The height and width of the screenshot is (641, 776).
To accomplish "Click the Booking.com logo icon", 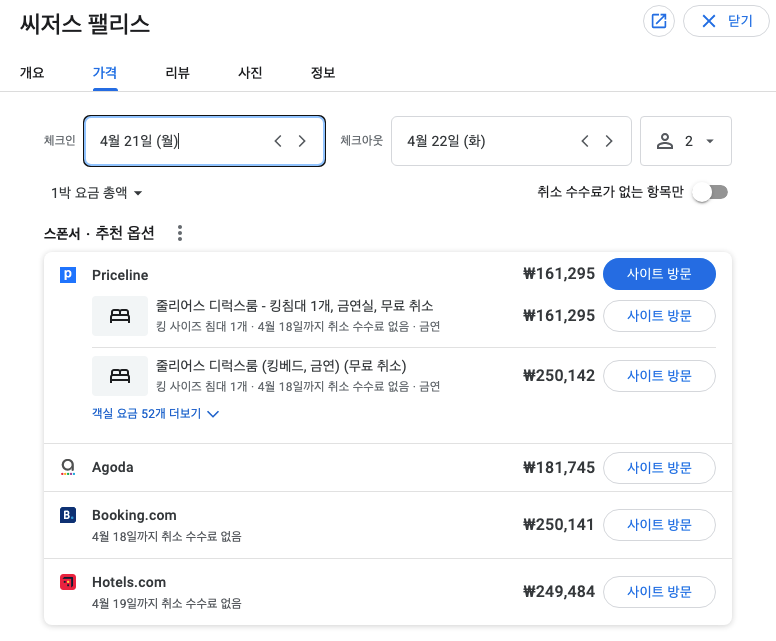I will coord(68,515).
